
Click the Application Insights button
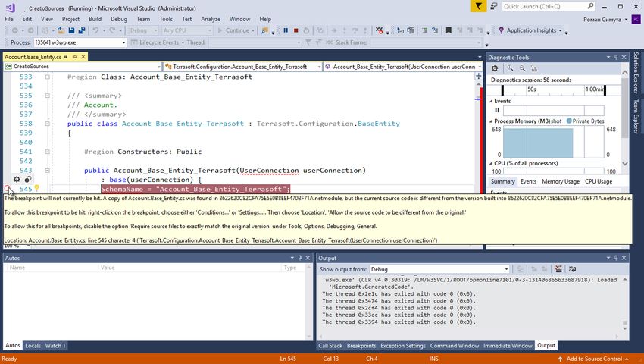[x=530, y=30]
